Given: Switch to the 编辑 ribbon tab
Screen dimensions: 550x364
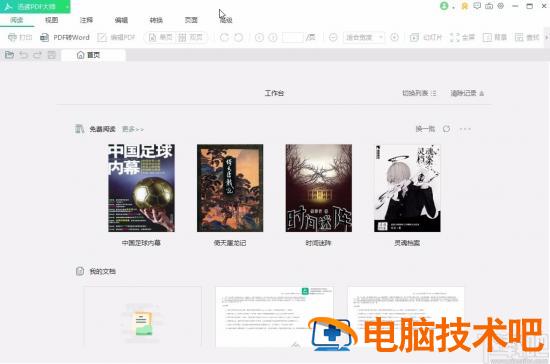Looking at the screenshot, I should click(121, 20).
